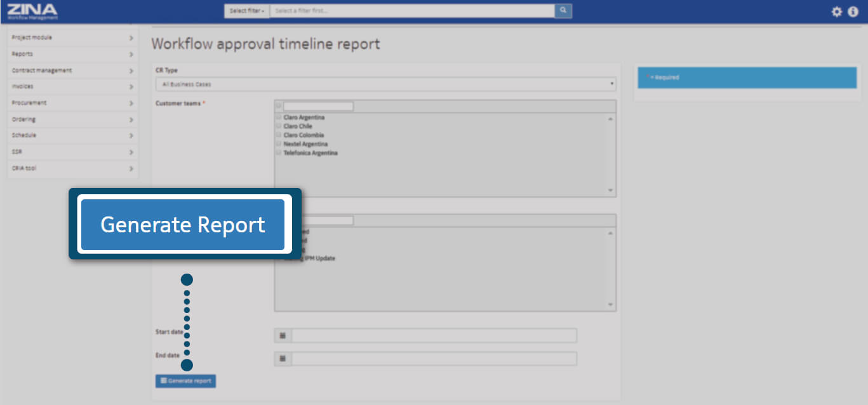Click the Start date calendar icon
This screenshot has height=405, width=868.
coord(283,335)
